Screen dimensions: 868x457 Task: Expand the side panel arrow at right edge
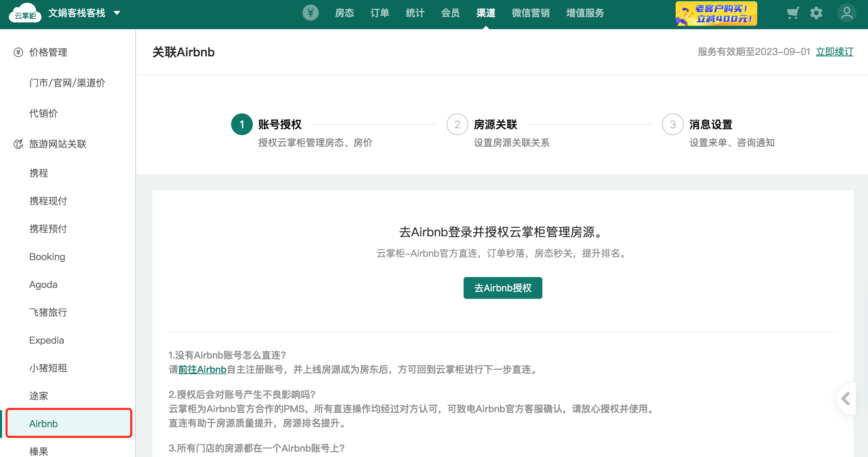point(846,398)
